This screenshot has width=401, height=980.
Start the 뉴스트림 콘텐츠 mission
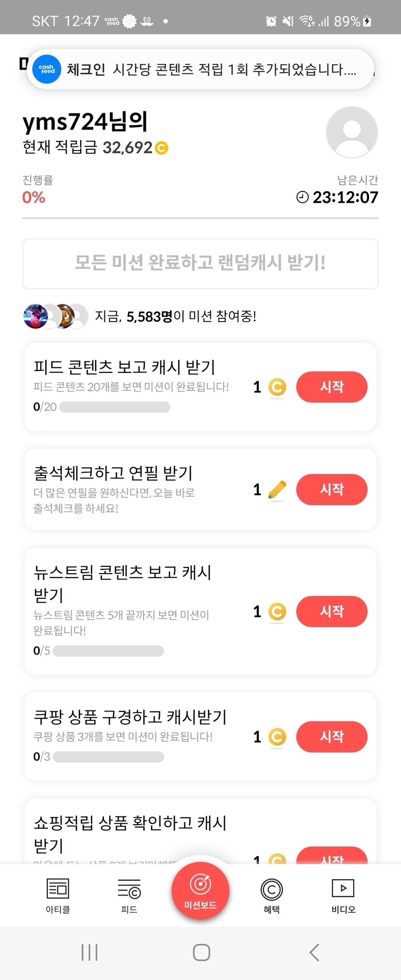point(331,611)
